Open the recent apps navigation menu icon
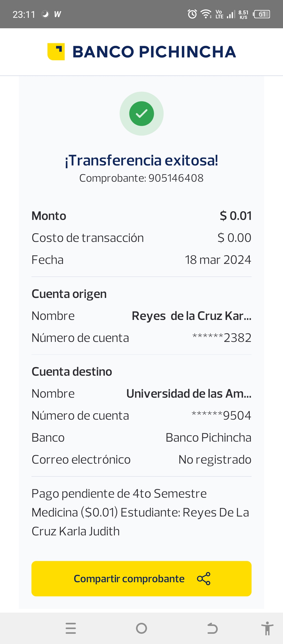 click(71, 628)
